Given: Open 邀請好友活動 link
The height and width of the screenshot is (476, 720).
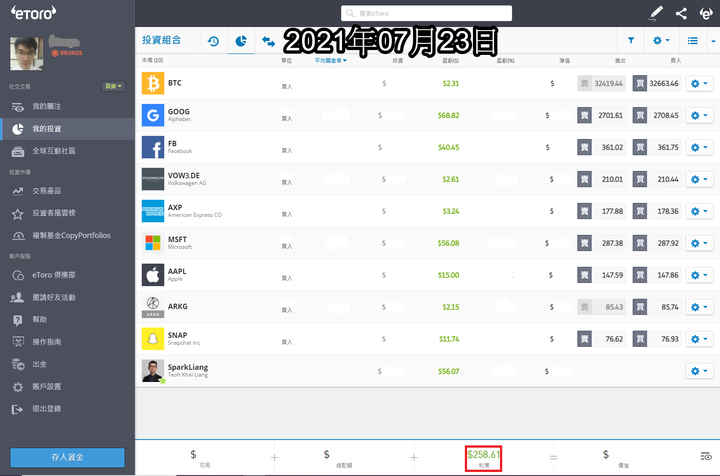Looking at the screenshot, I should click(x=53, y=297).
